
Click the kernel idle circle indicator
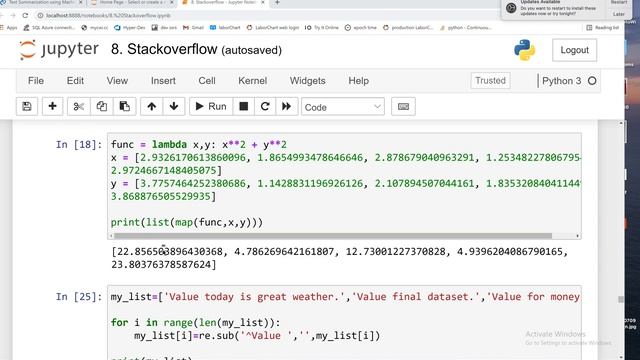tap(592, 81)
